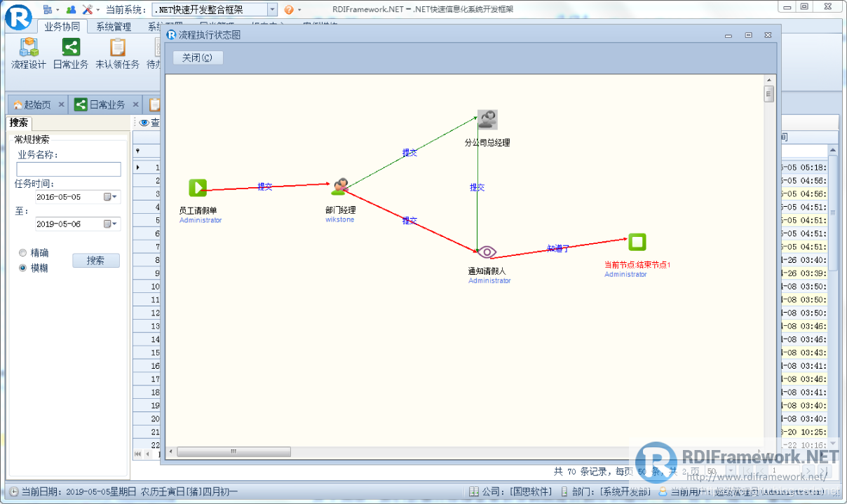
Task: Select the 通知请假人 eye node icon
Action: pyautogui.click(x=487, y=252)
